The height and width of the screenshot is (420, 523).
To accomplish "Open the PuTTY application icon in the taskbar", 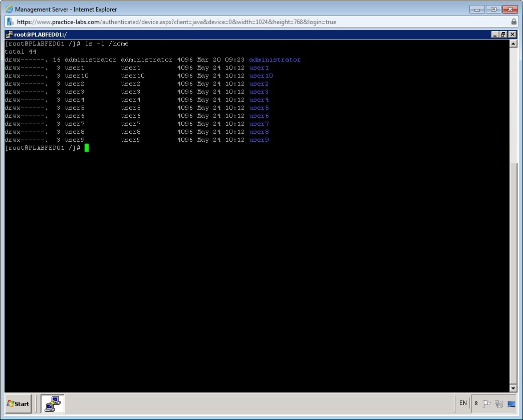I will 52,403.
